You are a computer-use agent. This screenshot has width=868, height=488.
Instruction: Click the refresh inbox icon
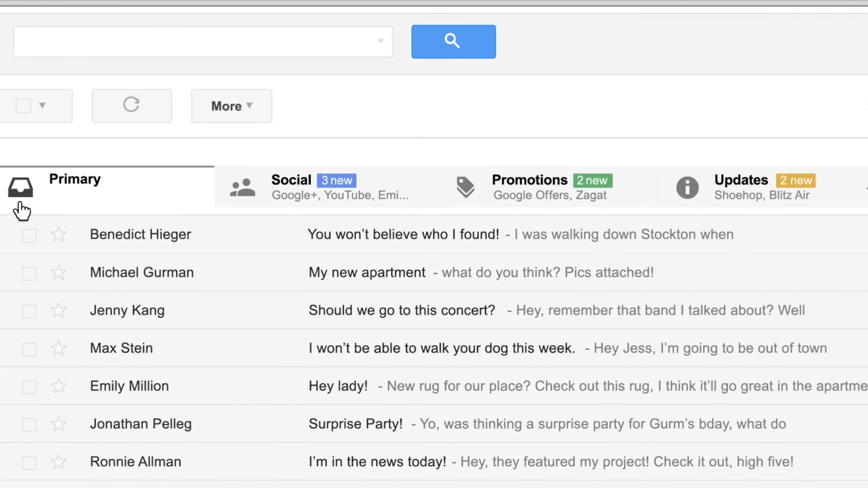(x=132, y=105)
